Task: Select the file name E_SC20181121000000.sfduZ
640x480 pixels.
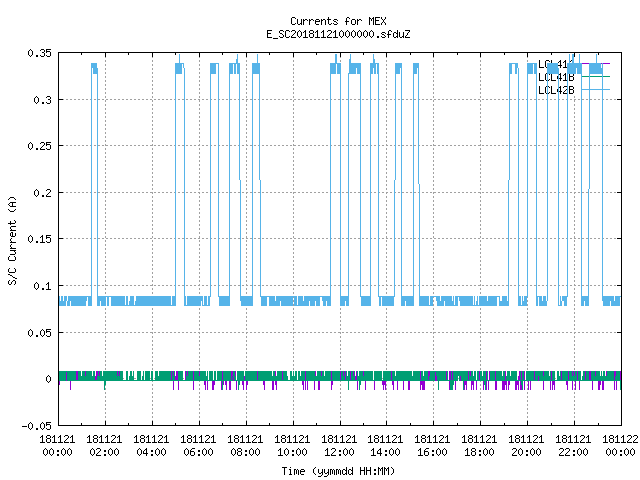Action: click(338, 34)
